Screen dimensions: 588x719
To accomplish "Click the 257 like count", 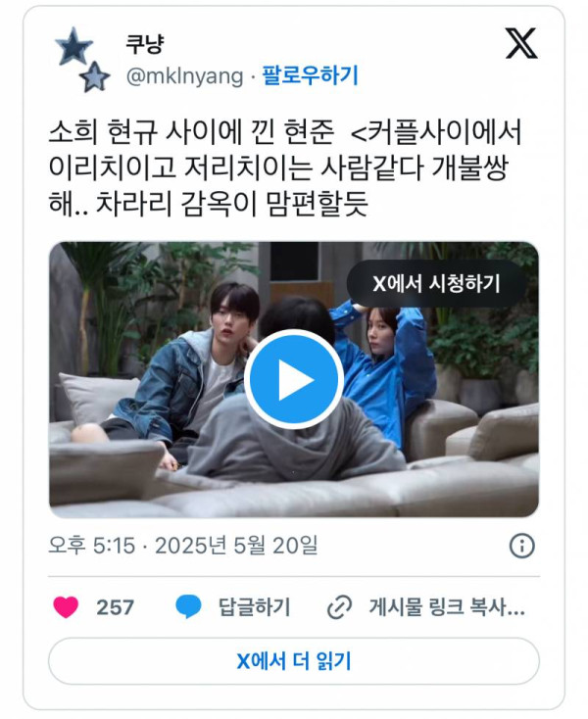I will point(115,607).
